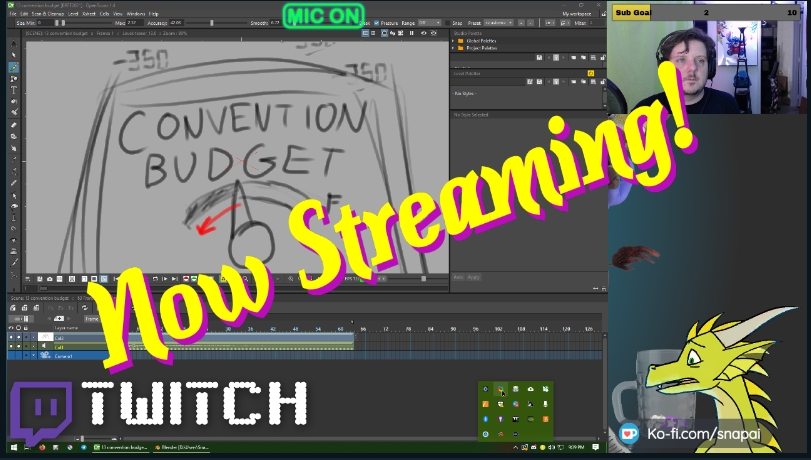811x460 pixels.
Task: Toggle preview visibility for Col1 layer
Action: tap(11, 346)
